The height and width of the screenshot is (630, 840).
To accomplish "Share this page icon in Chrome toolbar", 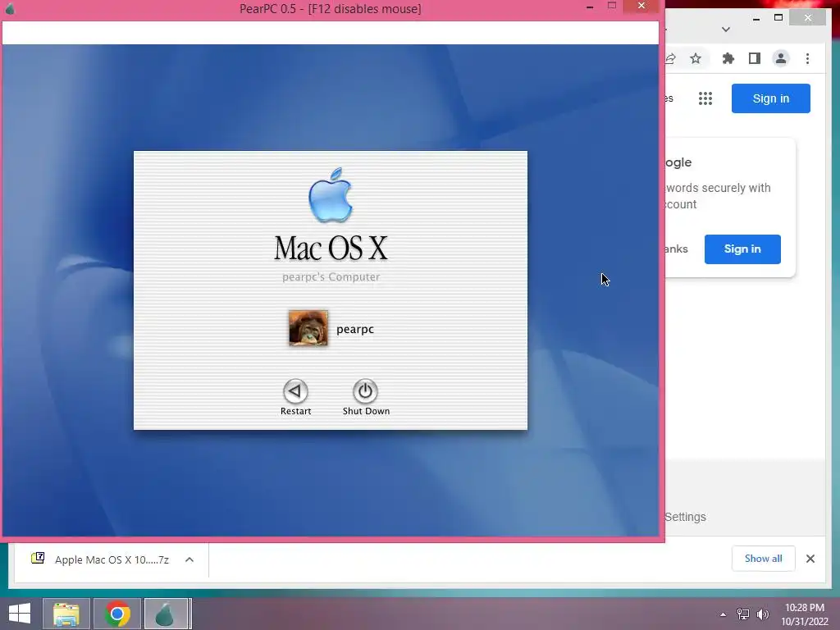I will click(670, 58).
